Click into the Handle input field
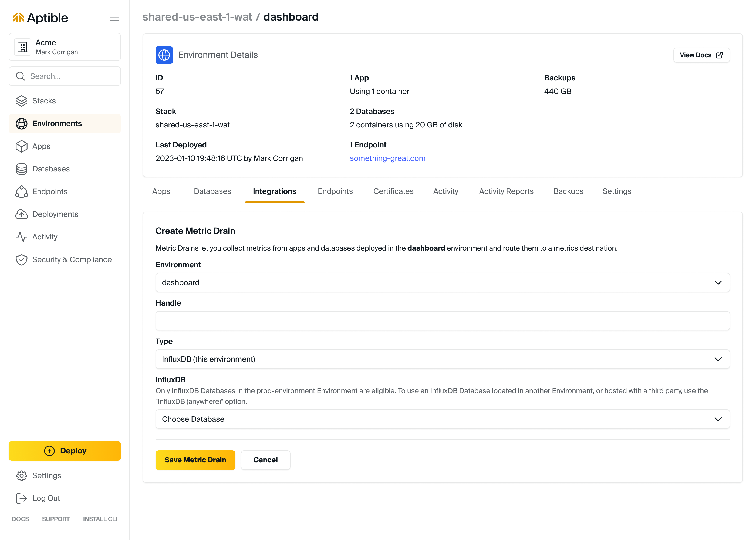Viewport: 756px width, 540px height. (x=442, y=321)
